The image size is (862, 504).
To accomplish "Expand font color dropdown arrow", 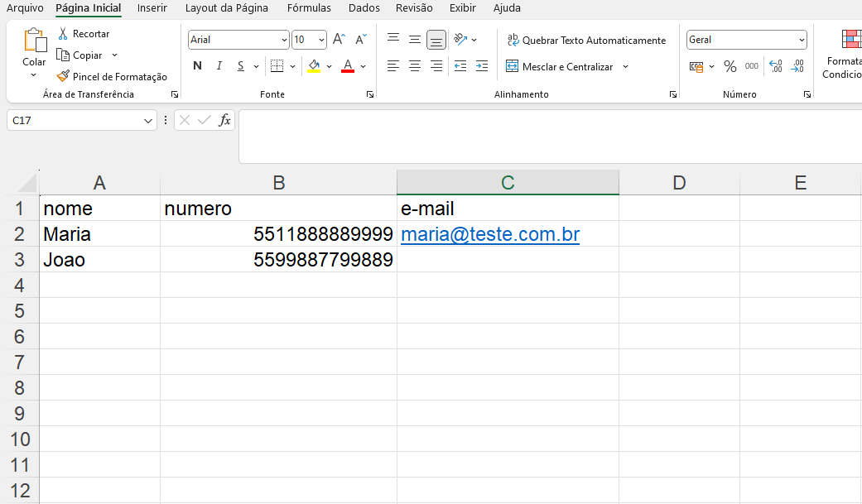I will point(363,66).
